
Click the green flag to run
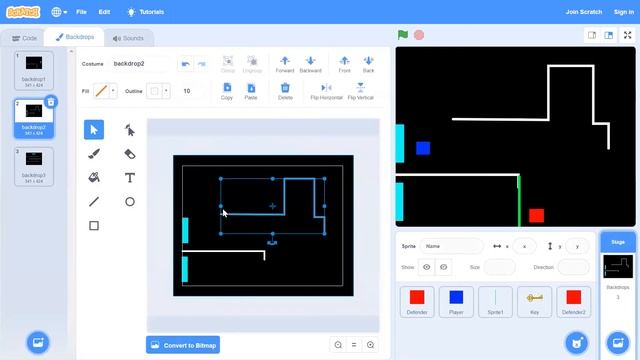tap(403, 35)
